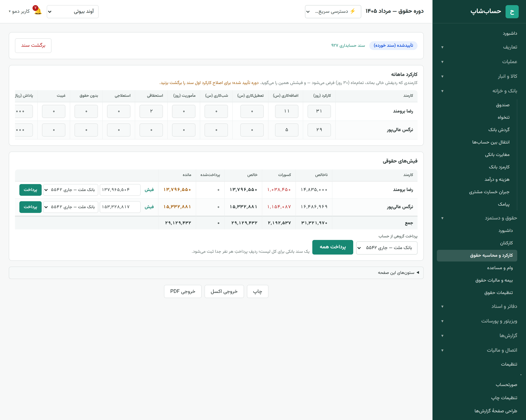Open انتقال بین حساب‌ها in the sidebar
This screenshot has height=420, width=526.
coord(491,142)
